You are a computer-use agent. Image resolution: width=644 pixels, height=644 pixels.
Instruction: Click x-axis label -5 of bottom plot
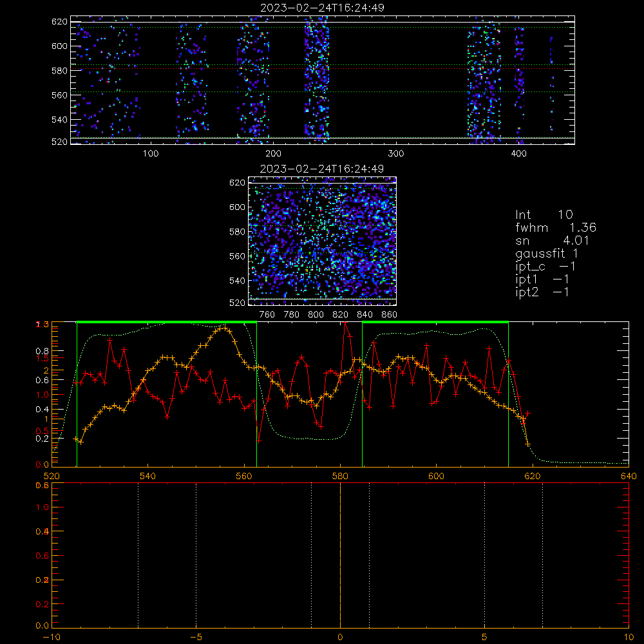point(196,637)
